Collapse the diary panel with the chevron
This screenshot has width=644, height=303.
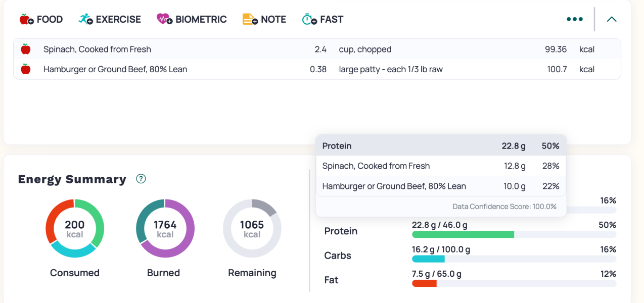click(612, 19)
